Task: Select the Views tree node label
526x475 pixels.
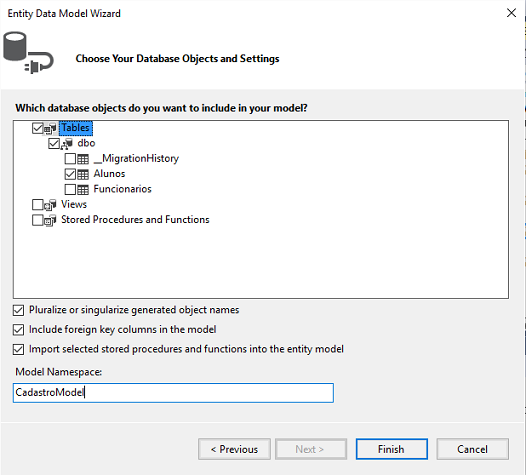Action: pyautogui.click(x=74, y=204)
